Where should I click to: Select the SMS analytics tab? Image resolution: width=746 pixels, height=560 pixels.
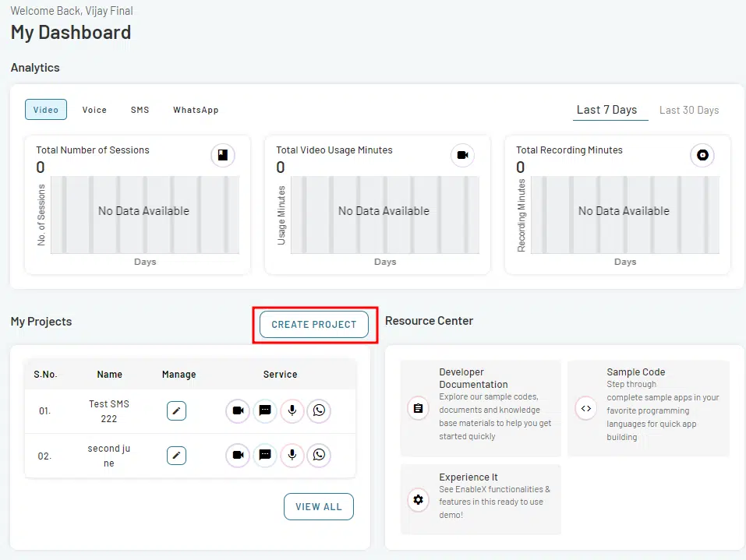click(x=140, y=110)
